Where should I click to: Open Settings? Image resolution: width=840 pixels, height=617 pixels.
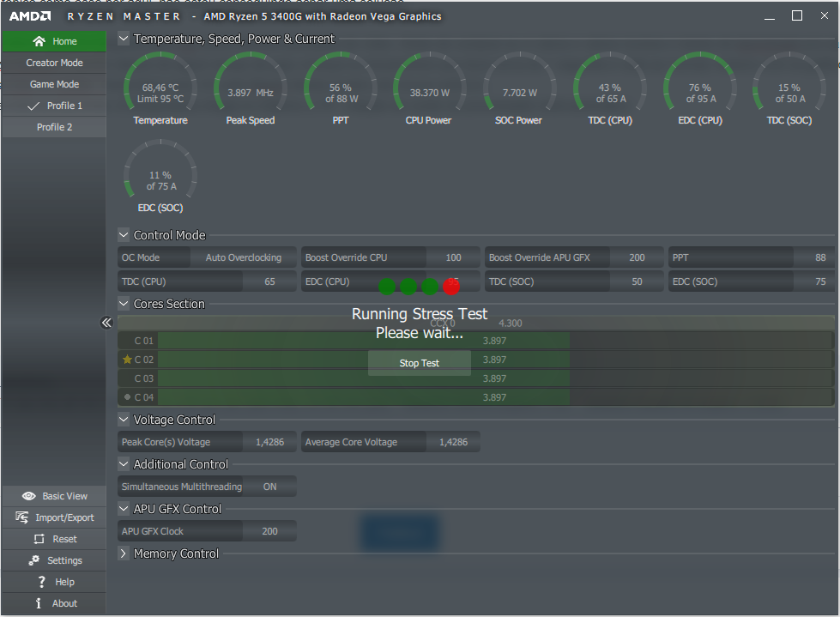(x=54, y=560)
